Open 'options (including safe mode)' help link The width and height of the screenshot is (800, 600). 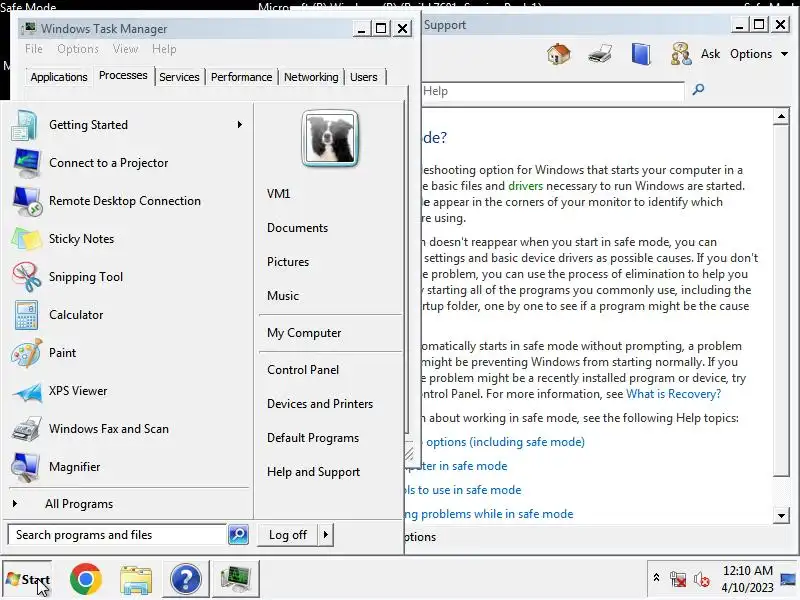pos(505,442)
